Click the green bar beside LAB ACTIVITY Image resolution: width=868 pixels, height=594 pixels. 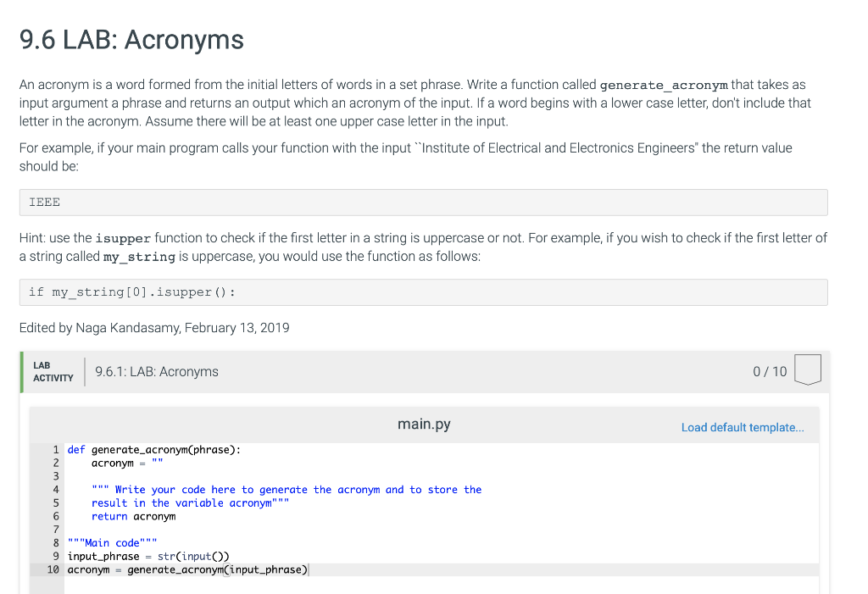(x=20, y=371)
